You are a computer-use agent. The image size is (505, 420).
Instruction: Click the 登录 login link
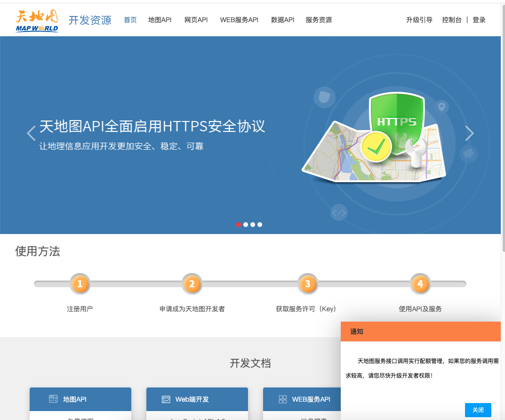click(479, 20)
